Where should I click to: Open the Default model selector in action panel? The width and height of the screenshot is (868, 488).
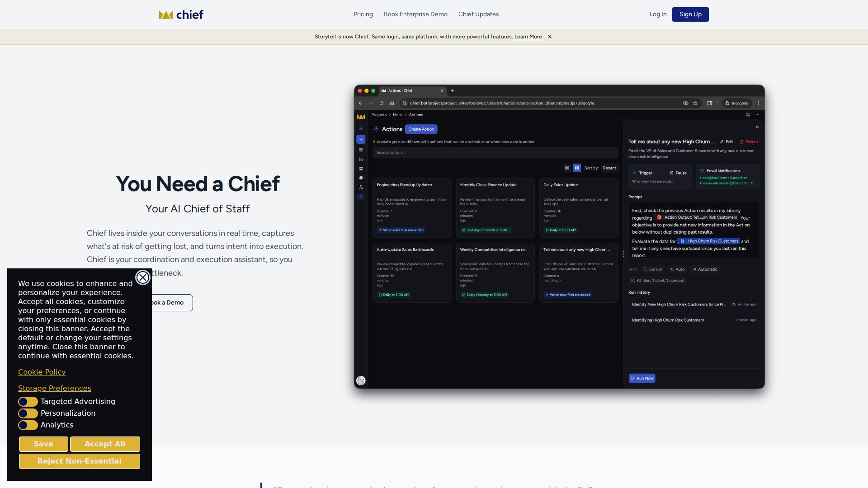(x=653, y=269)
